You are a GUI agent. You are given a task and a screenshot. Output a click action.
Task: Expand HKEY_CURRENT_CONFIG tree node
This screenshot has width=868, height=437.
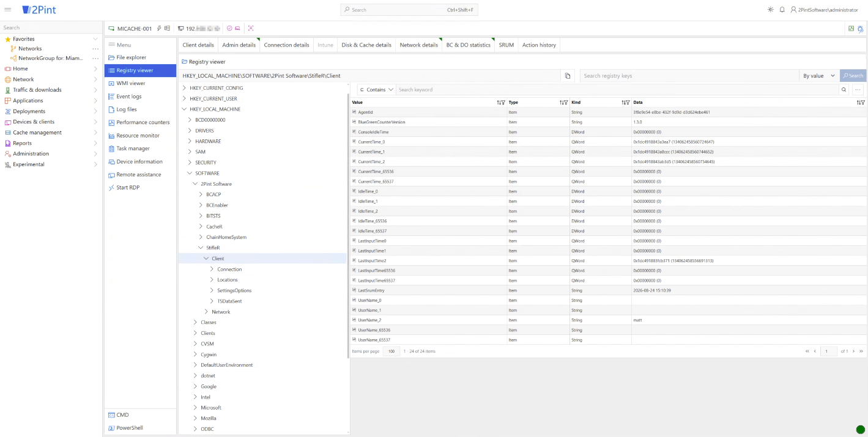pos(185,88)
